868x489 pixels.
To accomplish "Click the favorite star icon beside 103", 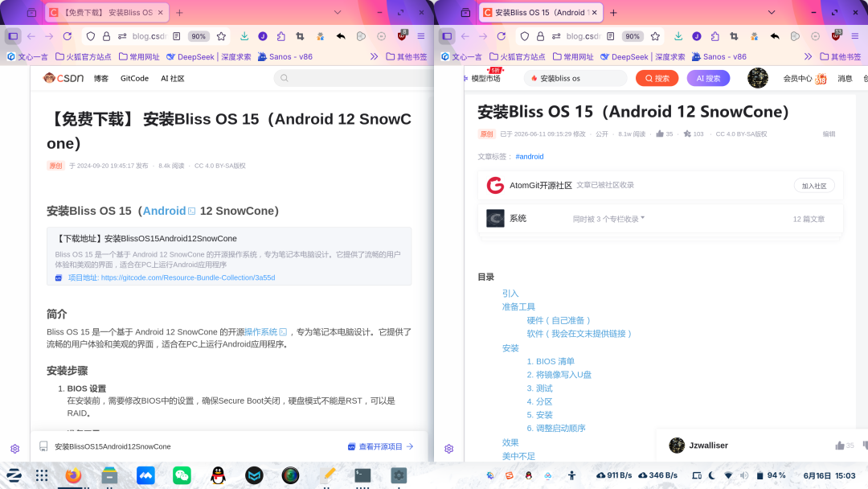I will coord(687,134).
